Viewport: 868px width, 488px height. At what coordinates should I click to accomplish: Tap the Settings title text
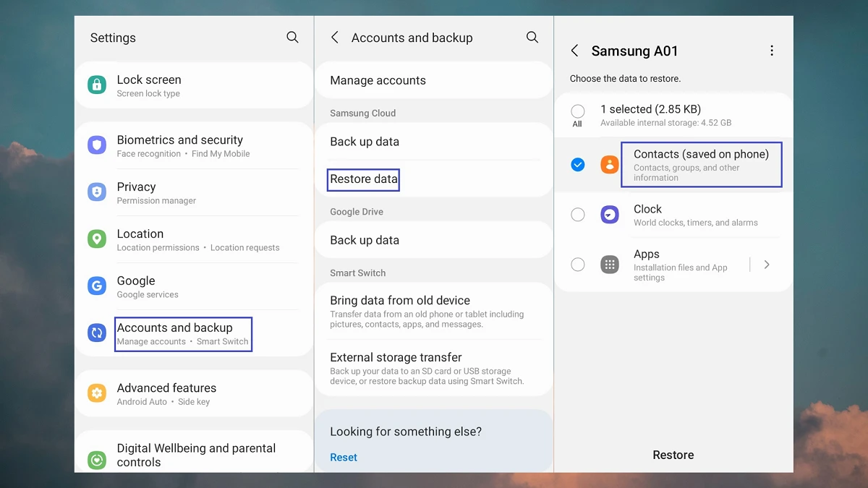pyautogui.click(x=113, y=38)
